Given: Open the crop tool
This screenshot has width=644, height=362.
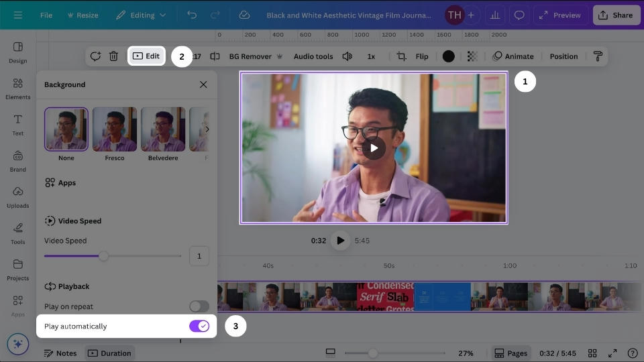Looking at the screenshot, I should click(x=401, y=56).
